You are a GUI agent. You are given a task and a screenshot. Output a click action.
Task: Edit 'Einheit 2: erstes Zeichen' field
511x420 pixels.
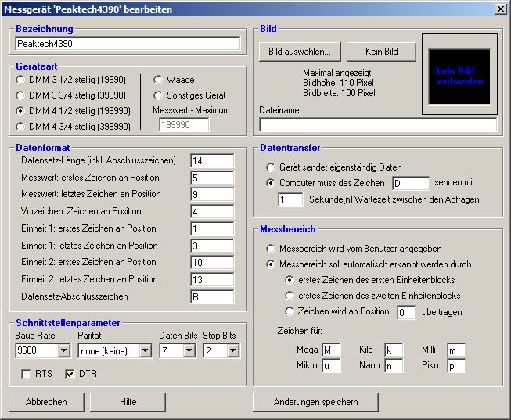212,262
